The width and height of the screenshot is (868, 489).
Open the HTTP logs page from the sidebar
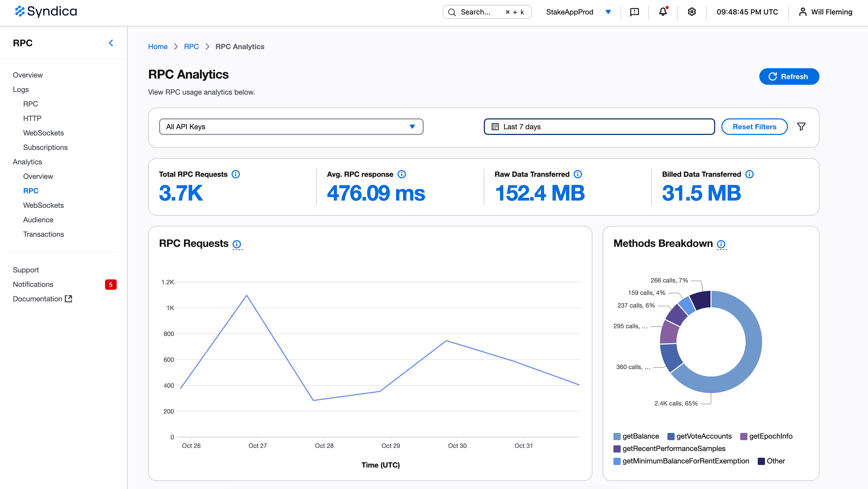click(x=32, y=118)
